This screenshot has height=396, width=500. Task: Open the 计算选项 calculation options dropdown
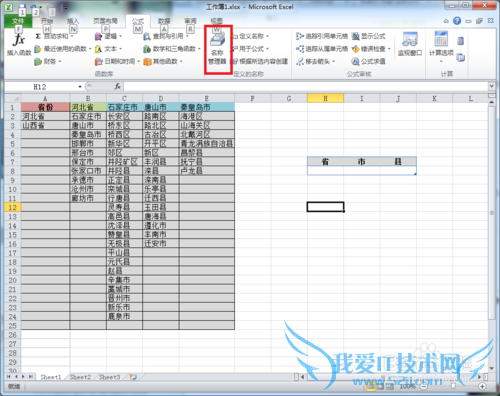[x=441, y=47]
